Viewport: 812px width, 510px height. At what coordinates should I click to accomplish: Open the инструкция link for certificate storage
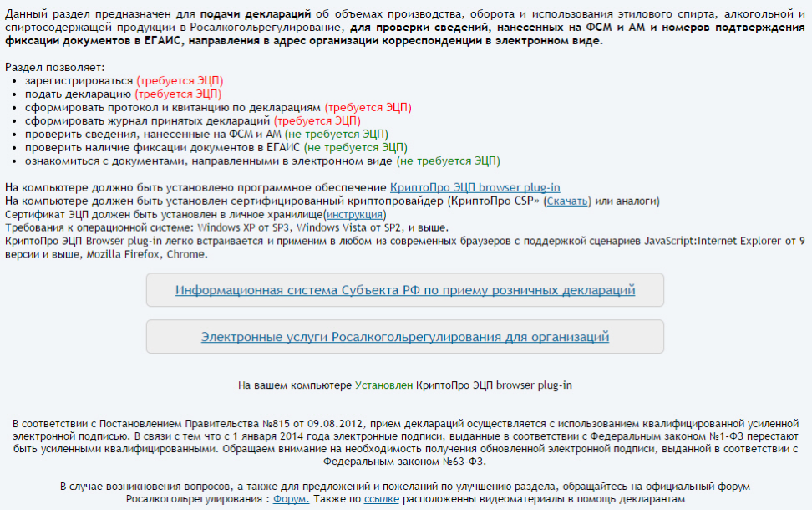pos(354,214)
